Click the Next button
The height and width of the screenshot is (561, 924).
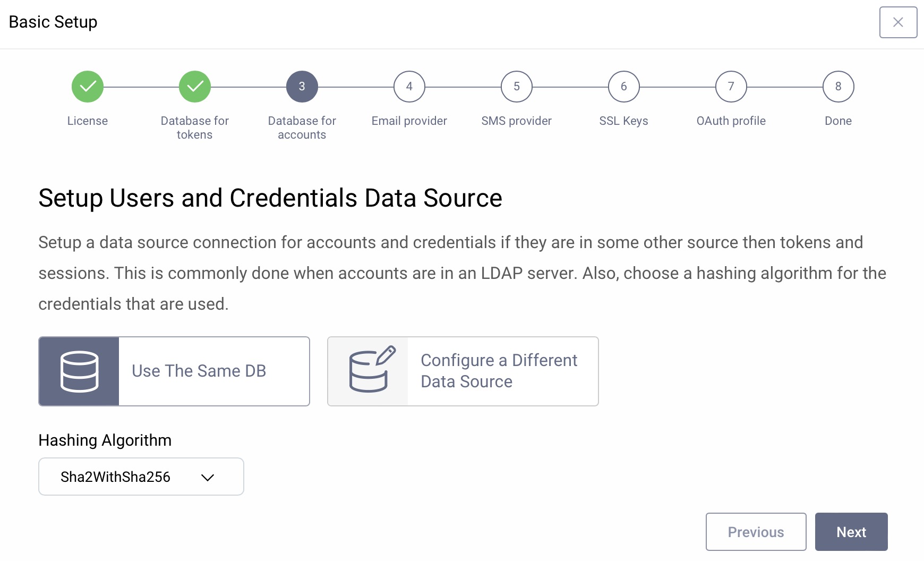point(851,532)
